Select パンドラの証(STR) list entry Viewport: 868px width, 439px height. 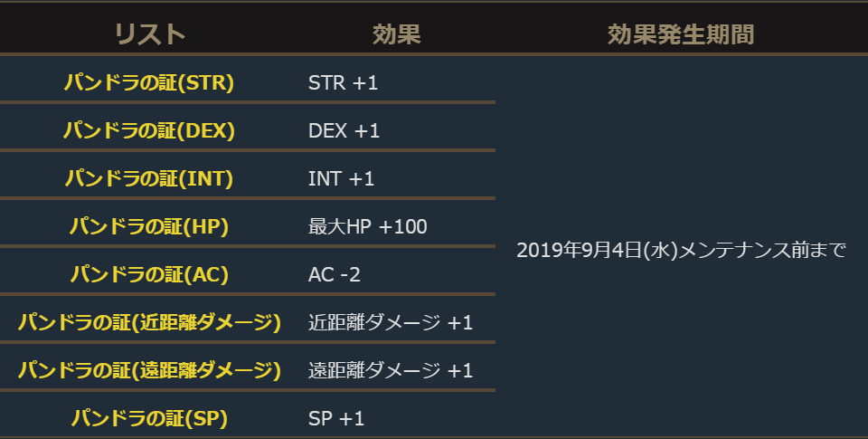pyautogui.click(x=149, y=83)
